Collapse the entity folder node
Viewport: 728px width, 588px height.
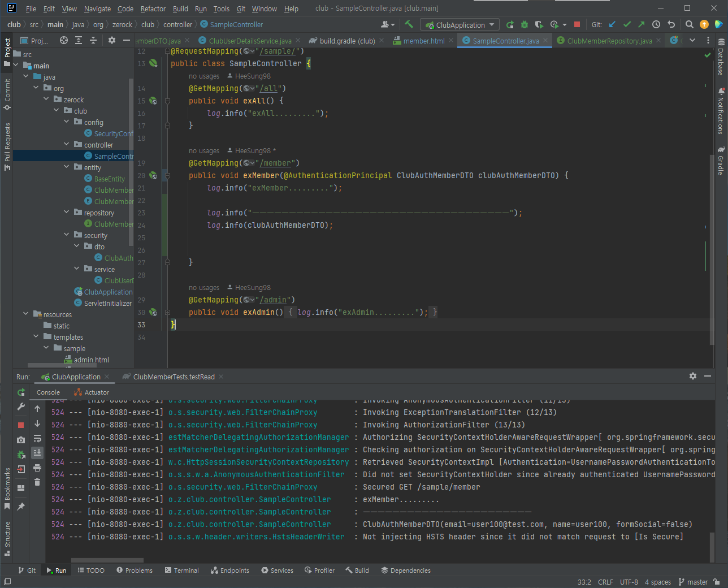[67, 167]
